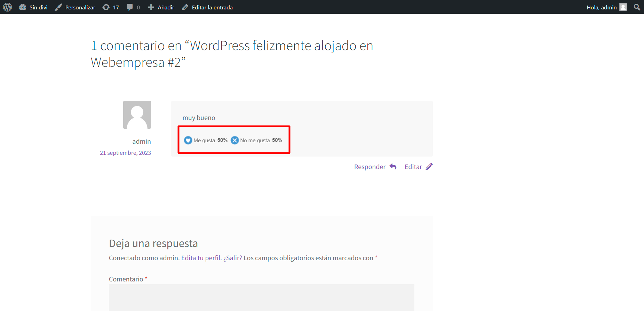Click Editar la entrada in toolbar

pyautogui.click(x=207, y=7)
